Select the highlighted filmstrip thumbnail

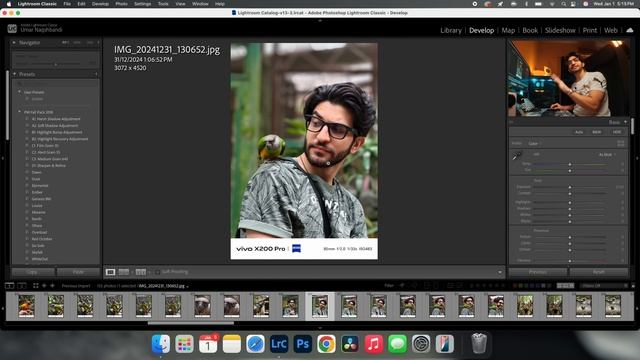pos(320,306)
